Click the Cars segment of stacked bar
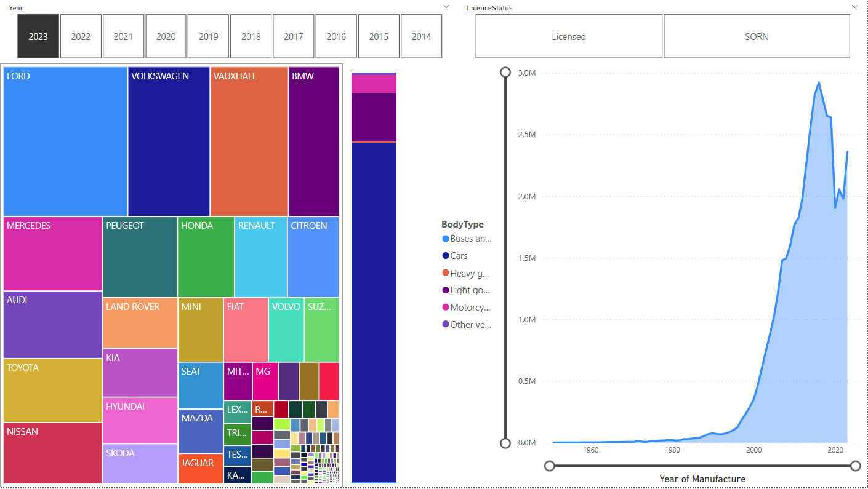This screenshot has width=868, height=489. 374,312
